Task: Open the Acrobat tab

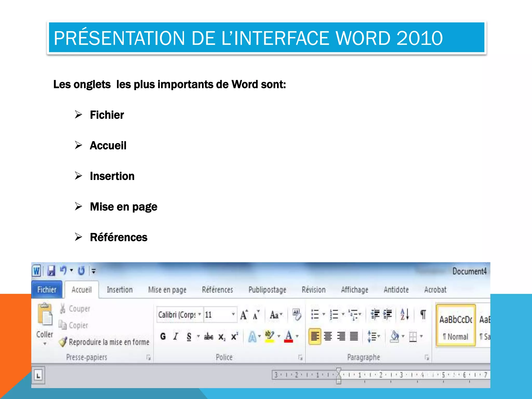Action: point(435,290)
